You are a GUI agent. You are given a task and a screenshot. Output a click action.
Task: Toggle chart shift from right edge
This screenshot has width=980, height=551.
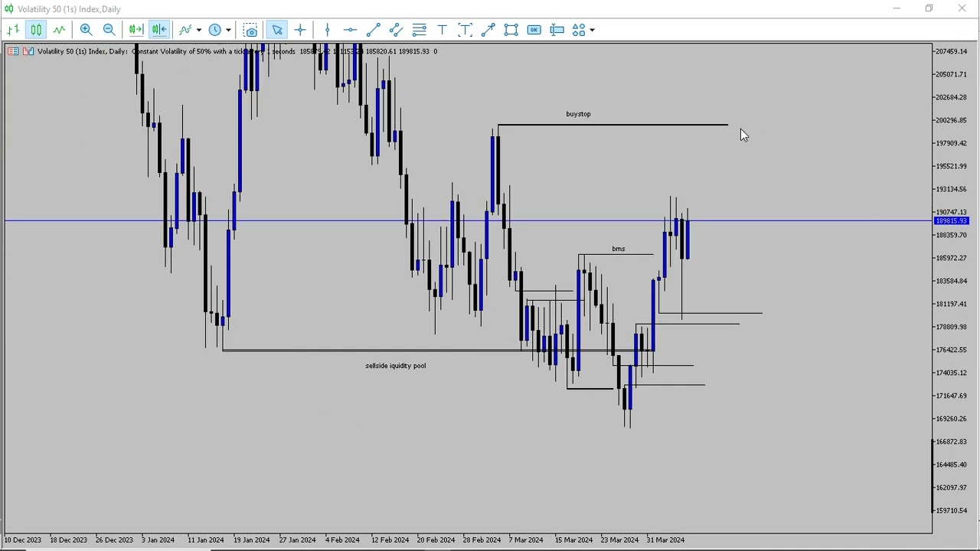click(159, 30)
